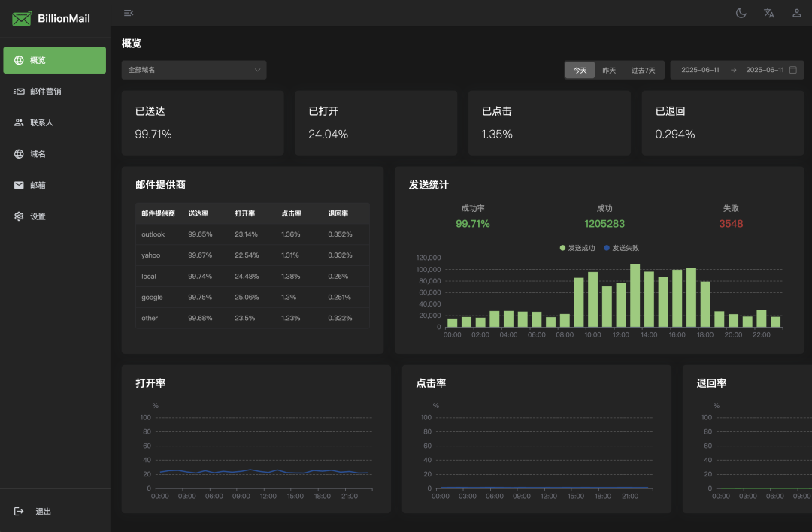Toggle 发送失败 legend blue dot
This screenshot has height=532, width=812.
point(607,248)
